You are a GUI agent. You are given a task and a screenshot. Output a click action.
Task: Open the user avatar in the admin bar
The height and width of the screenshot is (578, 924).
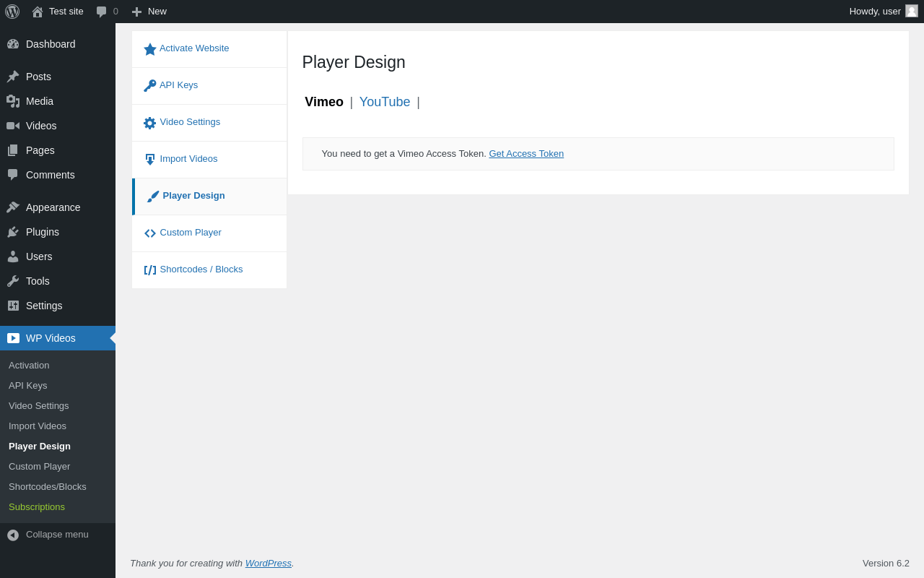[x=912, y=11]
